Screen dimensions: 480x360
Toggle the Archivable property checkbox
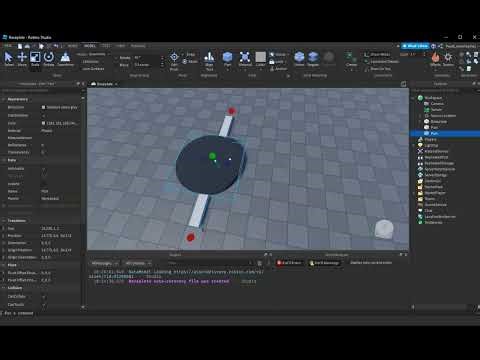[43, 169]
